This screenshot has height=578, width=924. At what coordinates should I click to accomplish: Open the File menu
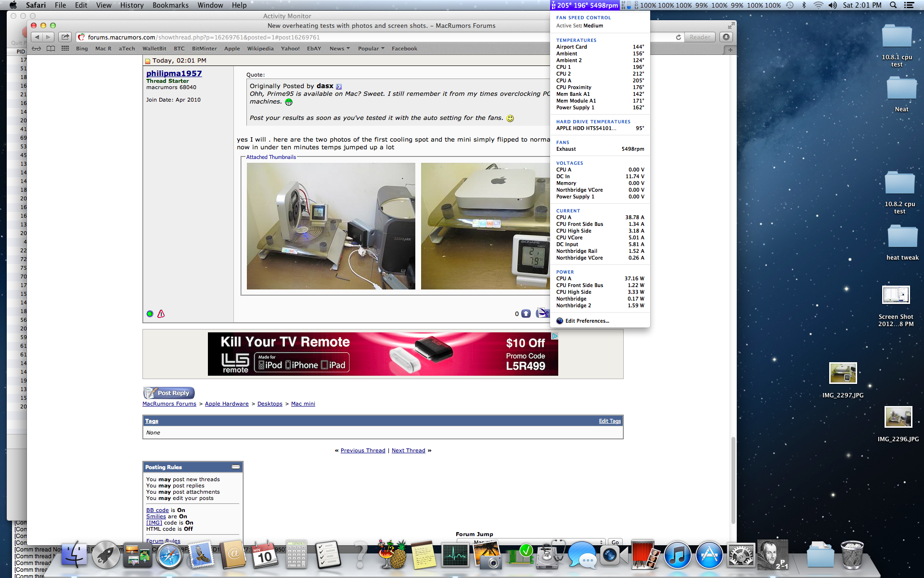point(60,5)
